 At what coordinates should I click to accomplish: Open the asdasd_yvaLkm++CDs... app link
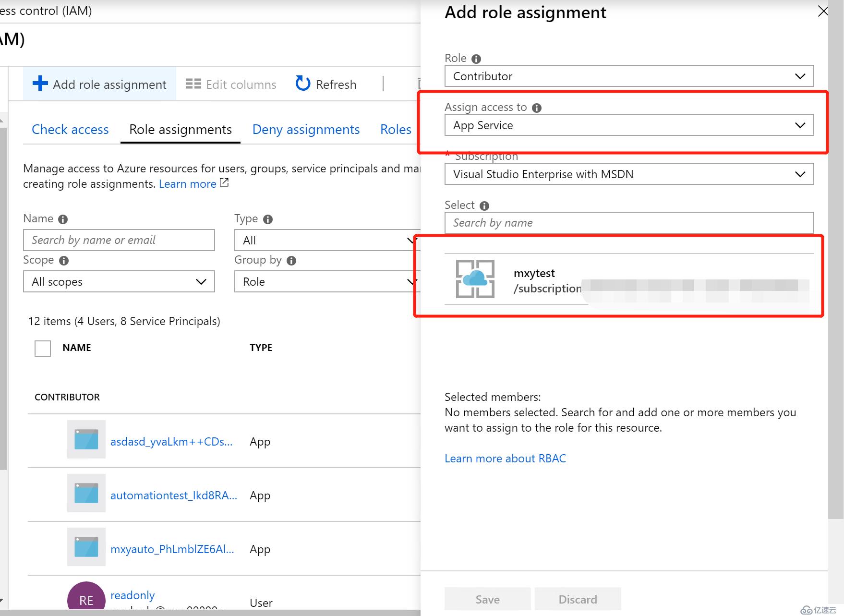point(171,442)
